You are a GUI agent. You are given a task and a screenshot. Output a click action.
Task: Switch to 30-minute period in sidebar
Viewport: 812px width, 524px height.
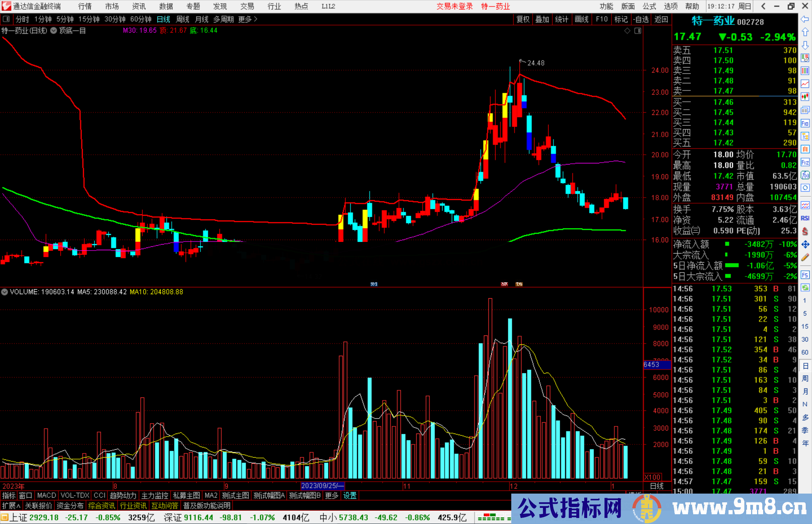(804, 340)
